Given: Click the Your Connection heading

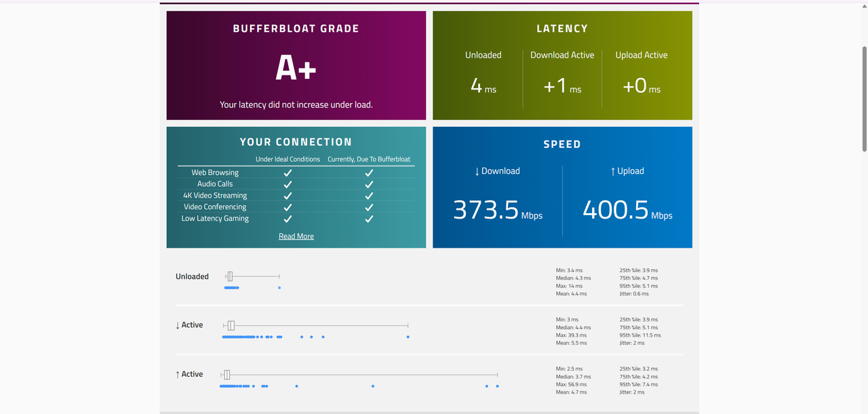Looking at the screenshot, I should point(296,142).
